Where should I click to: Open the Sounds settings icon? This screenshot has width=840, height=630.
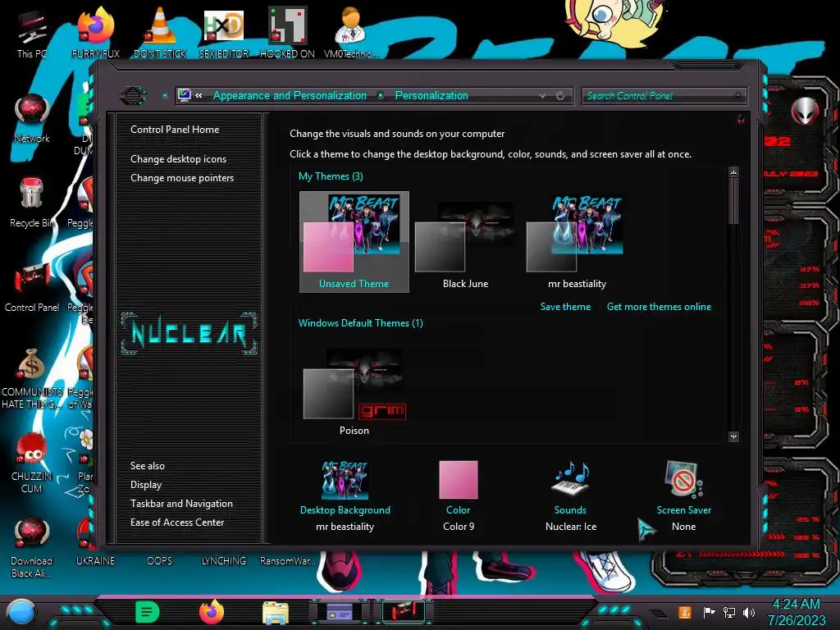tap(570, 478)
